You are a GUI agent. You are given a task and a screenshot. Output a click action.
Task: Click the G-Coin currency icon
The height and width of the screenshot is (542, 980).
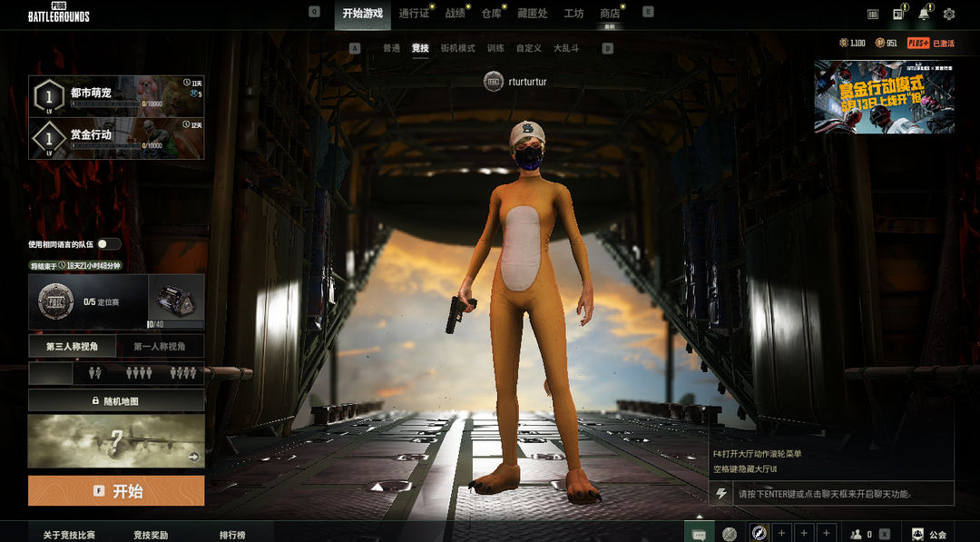point(844,44)
